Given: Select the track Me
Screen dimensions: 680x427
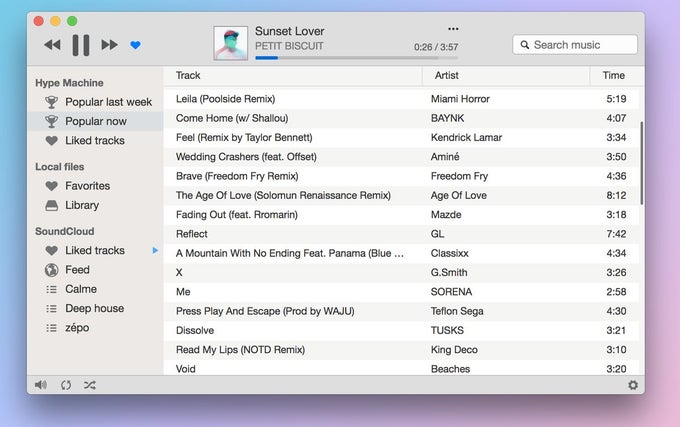Looking at the screenshot, I should pyautogui.click(x=401, y=292).
